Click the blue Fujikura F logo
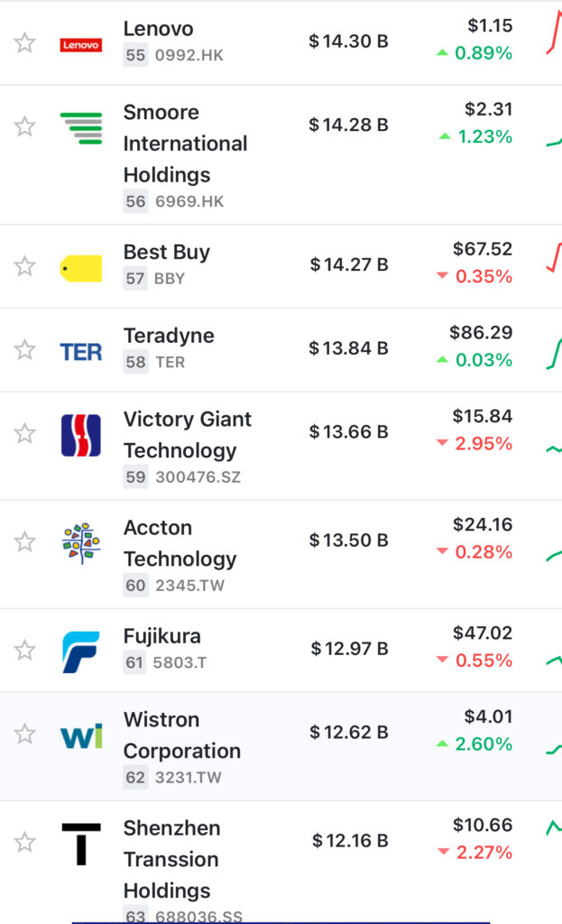Image resolution: width=562 pixels, height=924 pixels. (x=81, y=651)
